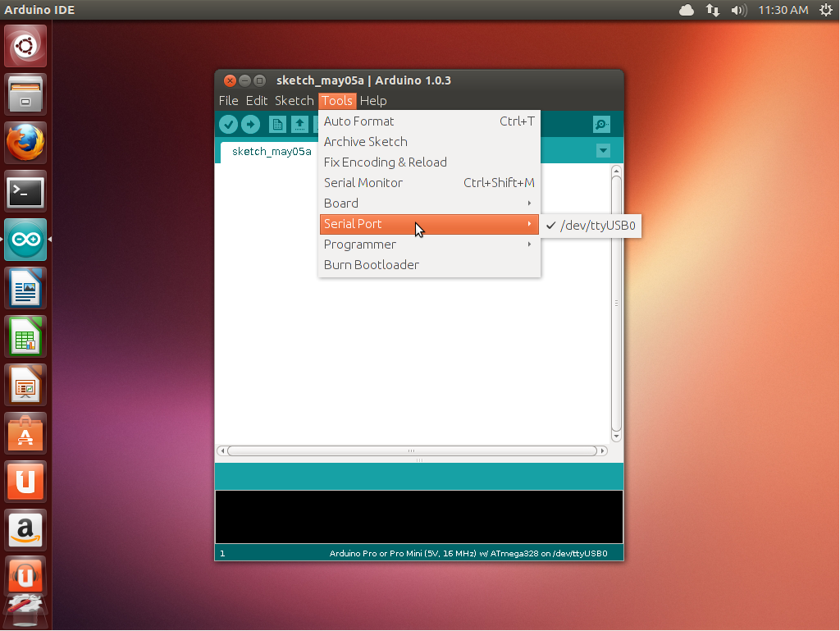
Task: Open Serial Monitor magnifier icon in toolbar
Action: click(602, 124)
